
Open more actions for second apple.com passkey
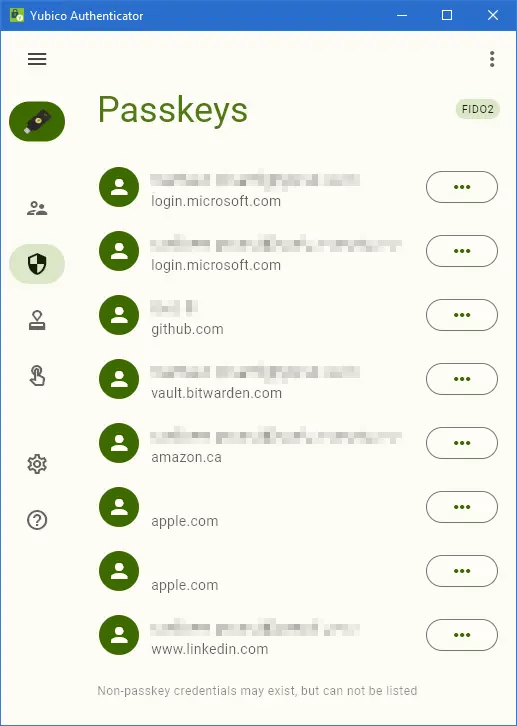coord(462,571)
